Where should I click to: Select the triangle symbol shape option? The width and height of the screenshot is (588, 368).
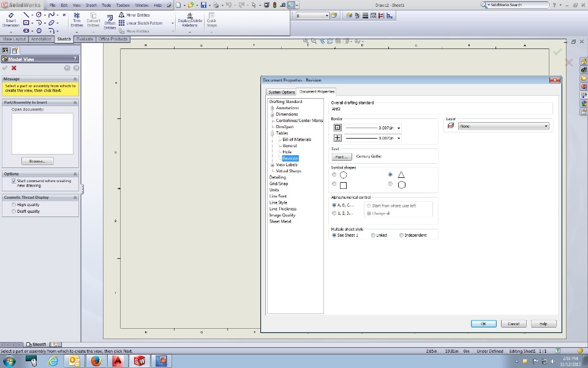390,175
